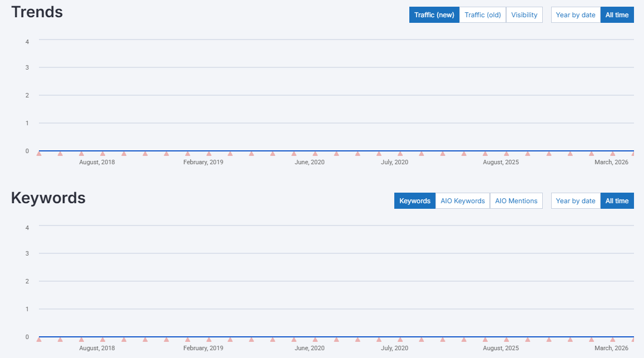Screen dimensions: 644x358
Task: Click August, 2025 label on Keywords axis
Action: (x=501, y=348)
